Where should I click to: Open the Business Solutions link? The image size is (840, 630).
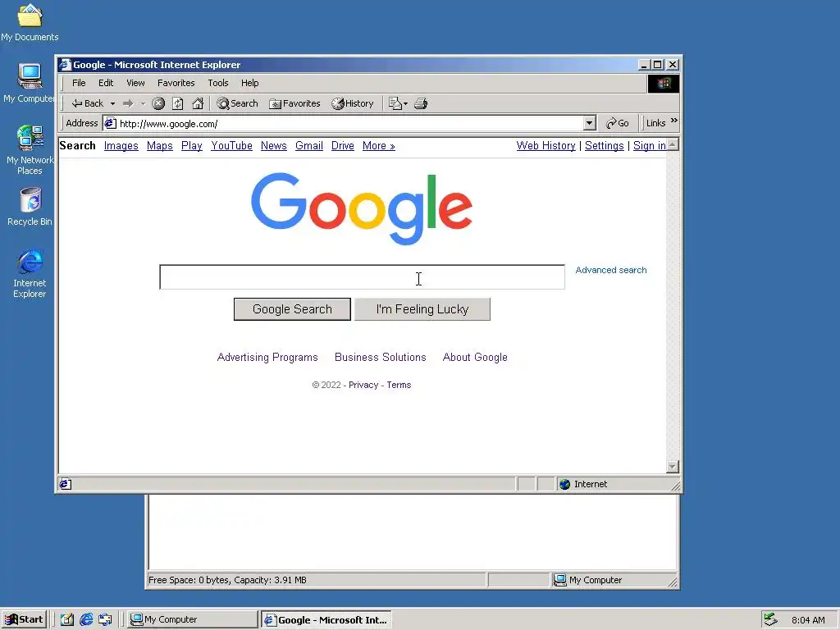pos(381,358)
